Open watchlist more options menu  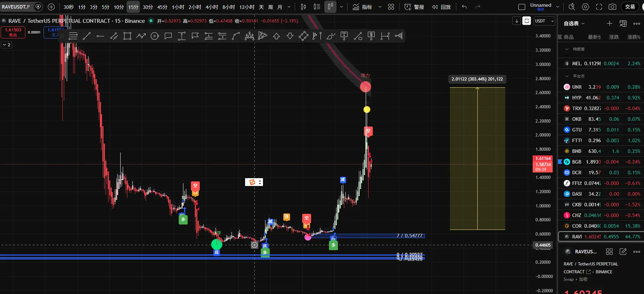coord(637,24)
